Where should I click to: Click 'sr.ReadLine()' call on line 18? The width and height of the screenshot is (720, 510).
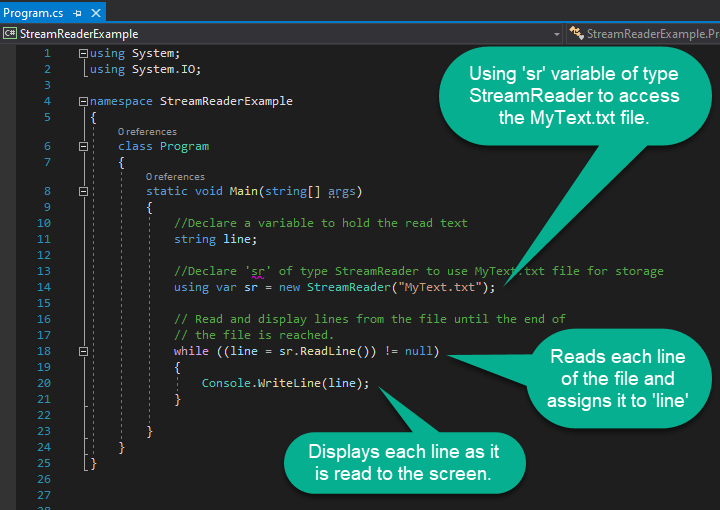click(324, 351)
